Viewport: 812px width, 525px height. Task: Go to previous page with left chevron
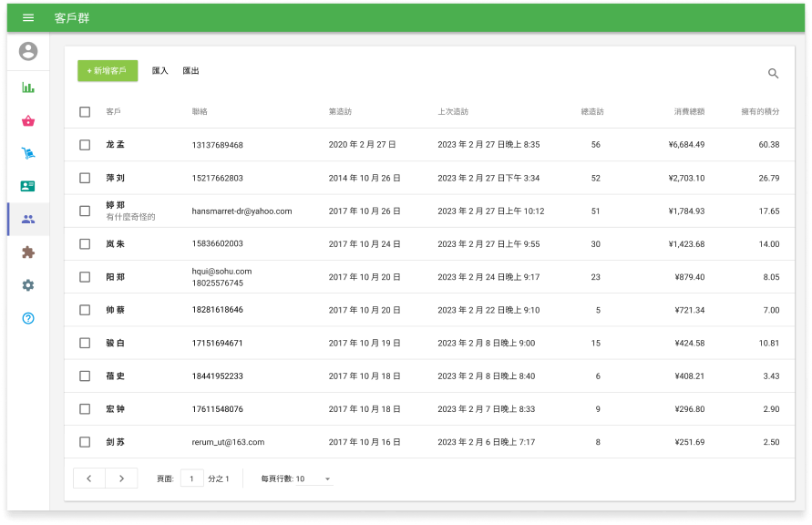coord(89,479)
